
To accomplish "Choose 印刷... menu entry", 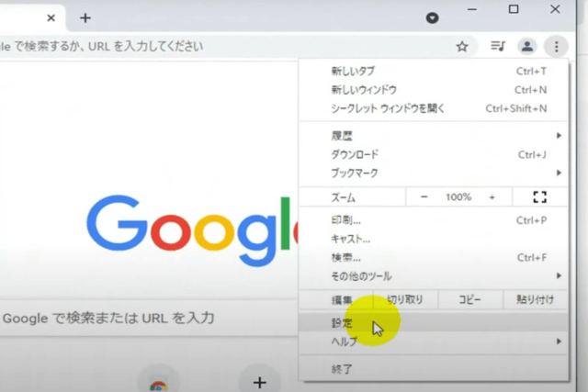I will (434, 220).
